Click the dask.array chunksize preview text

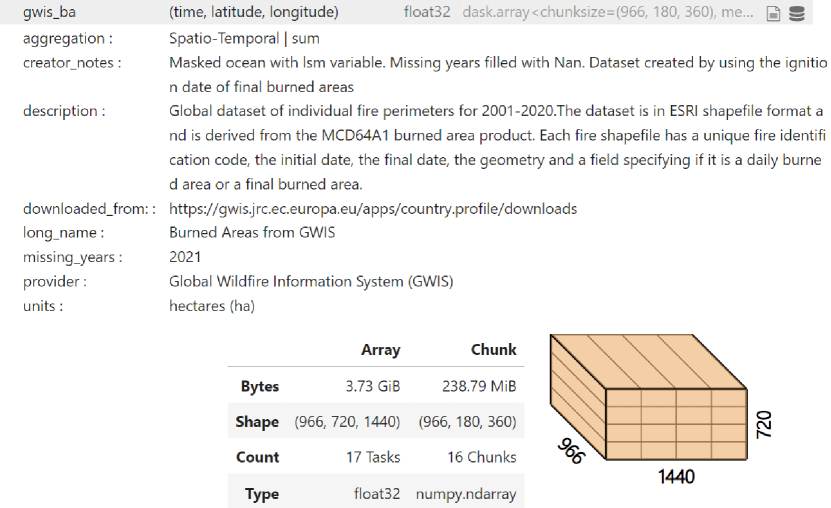610,13
